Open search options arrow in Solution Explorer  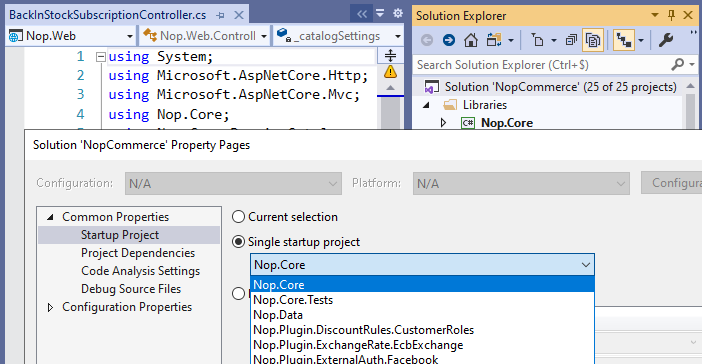click(x=692, y=65)
